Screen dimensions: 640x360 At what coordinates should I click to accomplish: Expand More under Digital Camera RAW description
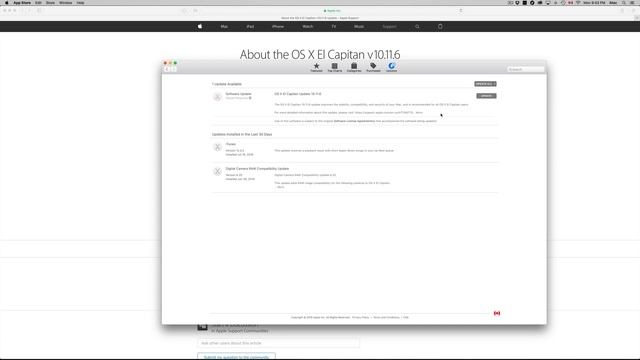280,187
